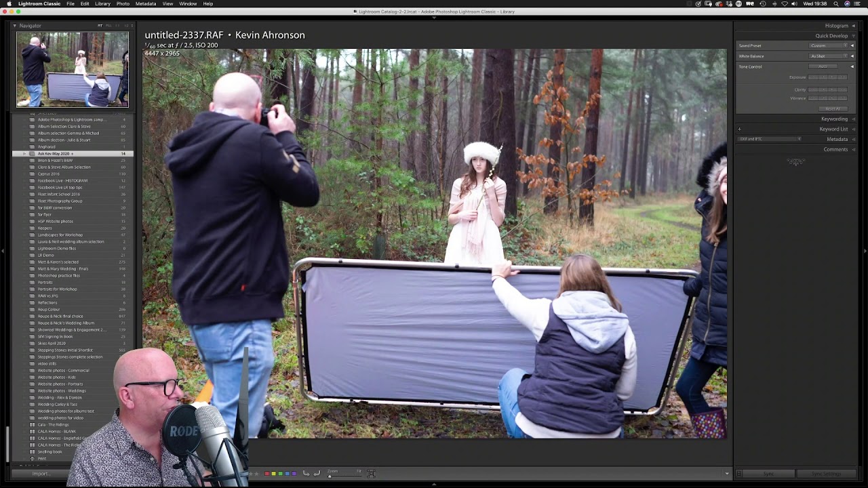Viewport: 868px width, 488px height.
Task: Select the Album Selection Clare & Steve collection
Action: coord(73,127)
